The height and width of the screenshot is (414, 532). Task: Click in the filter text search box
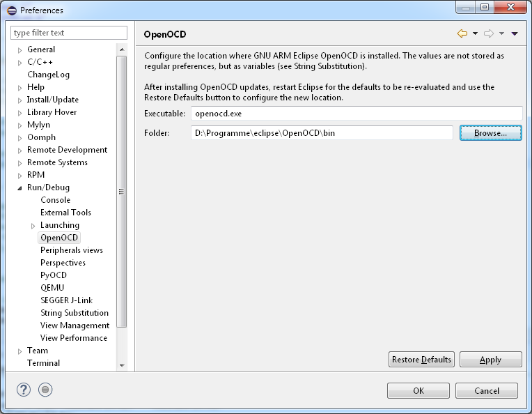coord(69,33)
